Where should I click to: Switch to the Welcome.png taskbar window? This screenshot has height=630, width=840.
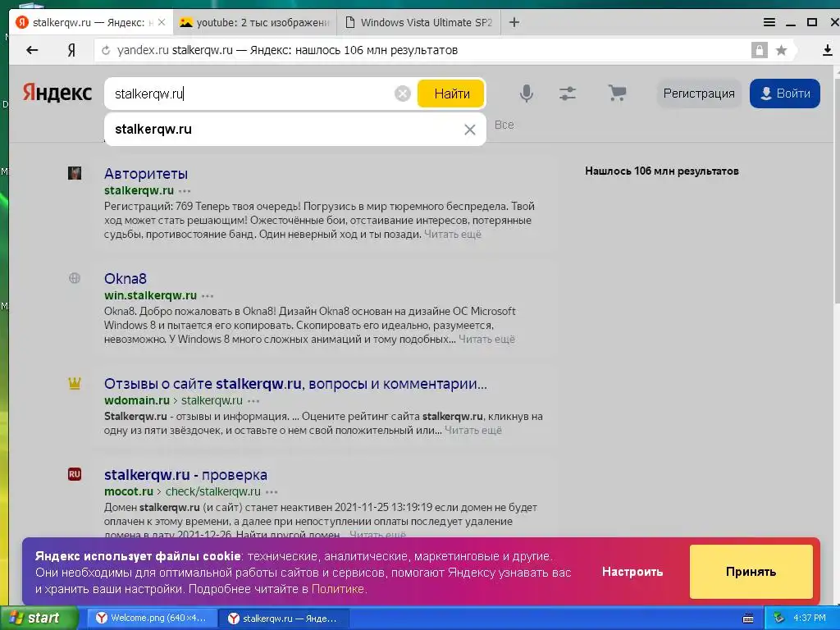tap(152, 618)
